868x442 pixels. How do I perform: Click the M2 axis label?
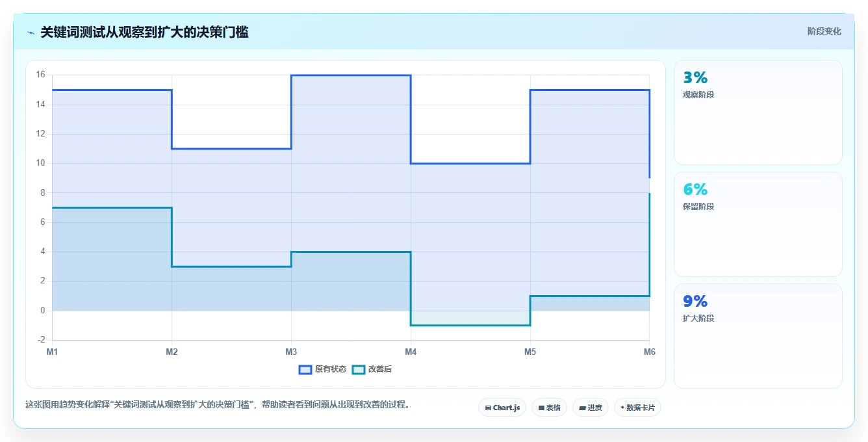pyautogui.click(x=172, y=352)
